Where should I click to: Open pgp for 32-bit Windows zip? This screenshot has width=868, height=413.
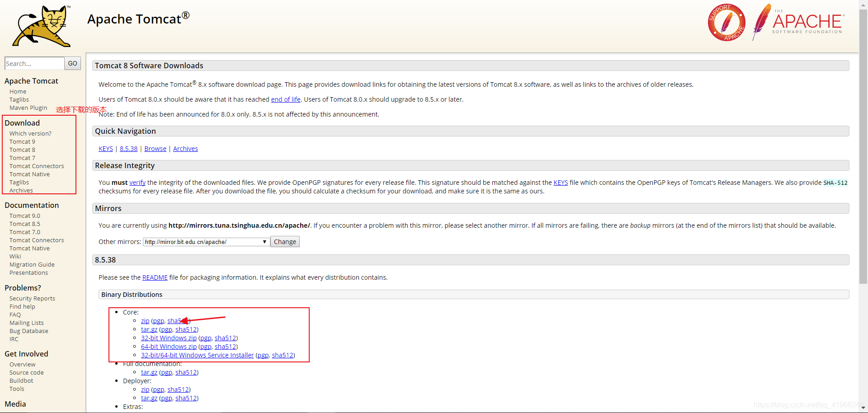pyautogui.click(x=206, y=338)
